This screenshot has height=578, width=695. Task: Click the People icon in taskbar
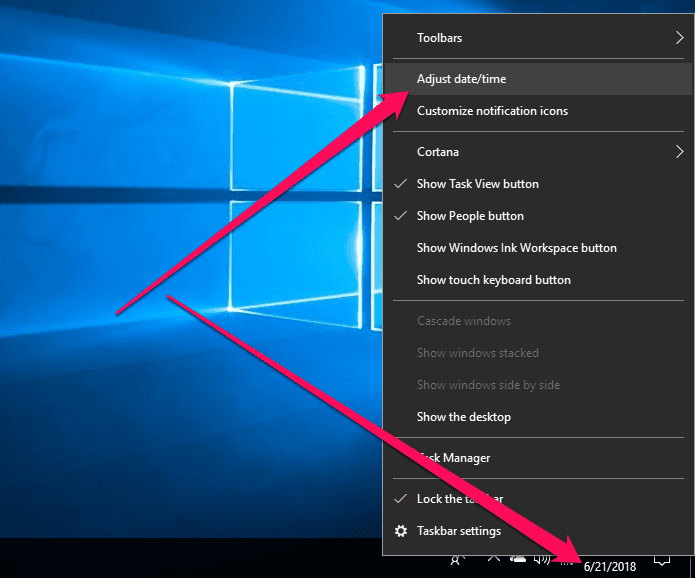(457, 561)
